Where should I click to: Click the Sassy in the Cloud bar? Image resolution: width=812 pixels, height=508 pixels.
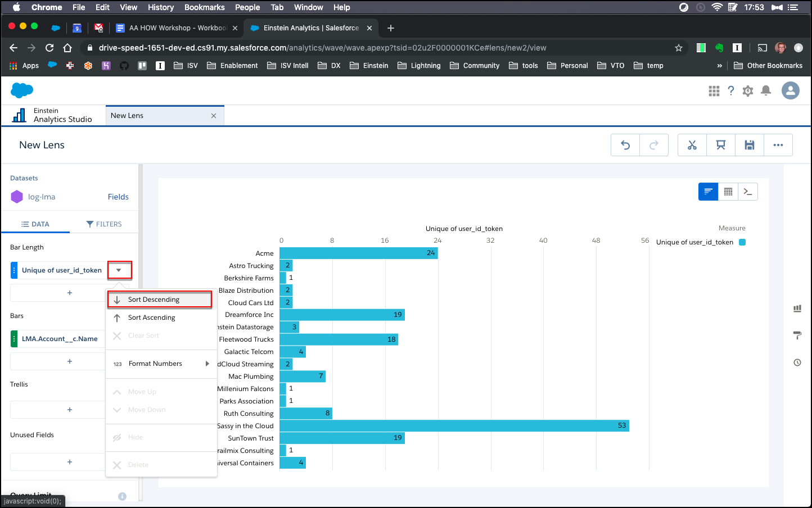point(454,425)
